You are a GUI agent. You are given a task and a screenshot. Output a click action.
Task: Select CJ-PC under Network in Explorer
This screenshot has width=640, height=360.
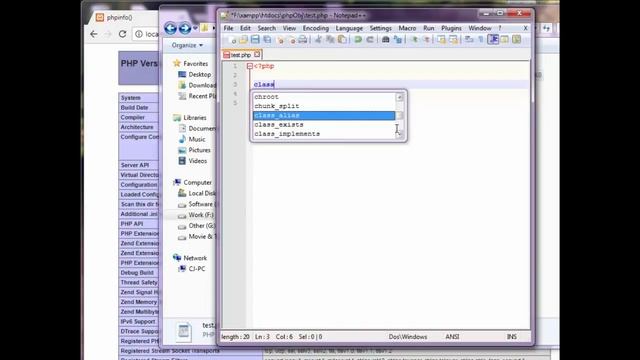[197, 269]
